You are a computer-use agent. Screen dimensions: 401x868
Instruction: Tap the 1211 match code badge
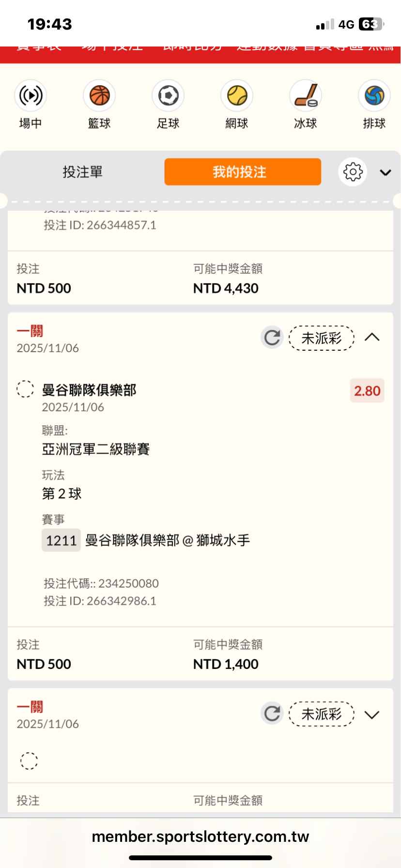tap(61, 541)
